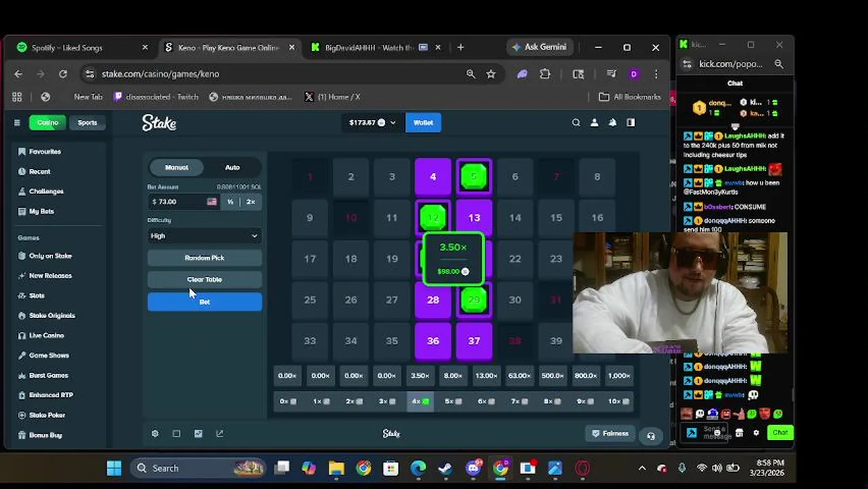Go back with the browser back arrow
Screen dimensions: 868x489
[x=18, y=74]
